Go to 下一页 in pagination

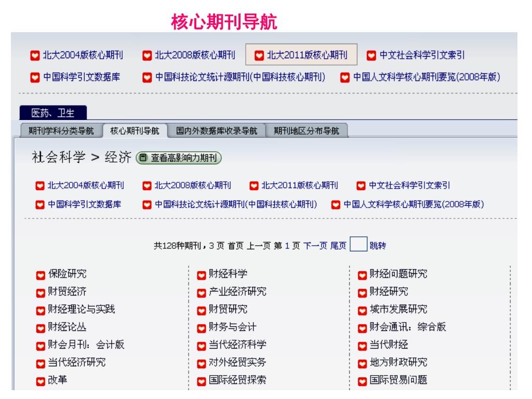click(x=315, y=246)
